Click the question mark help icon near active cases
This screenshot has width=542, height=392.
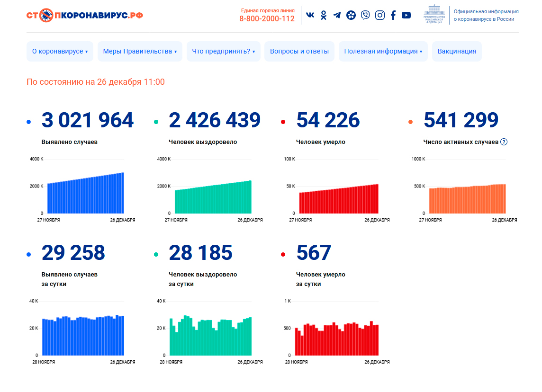(504, 142)
